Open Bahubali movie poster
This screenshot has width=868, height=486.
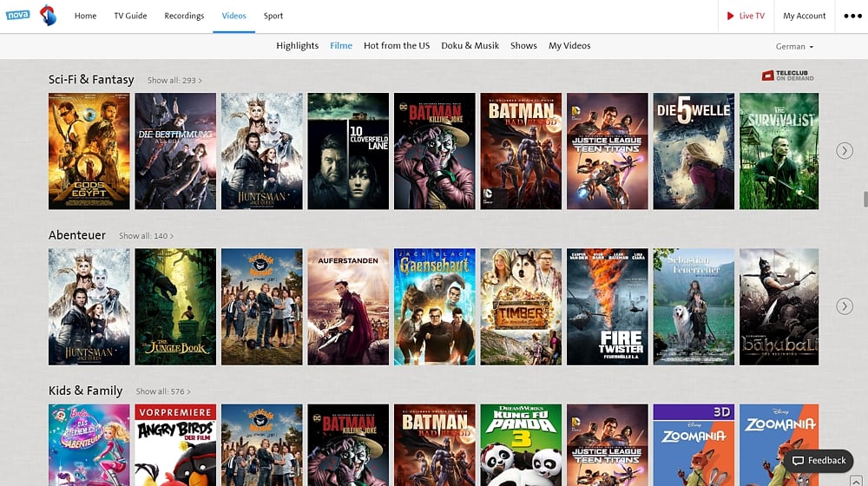point(779,306)
